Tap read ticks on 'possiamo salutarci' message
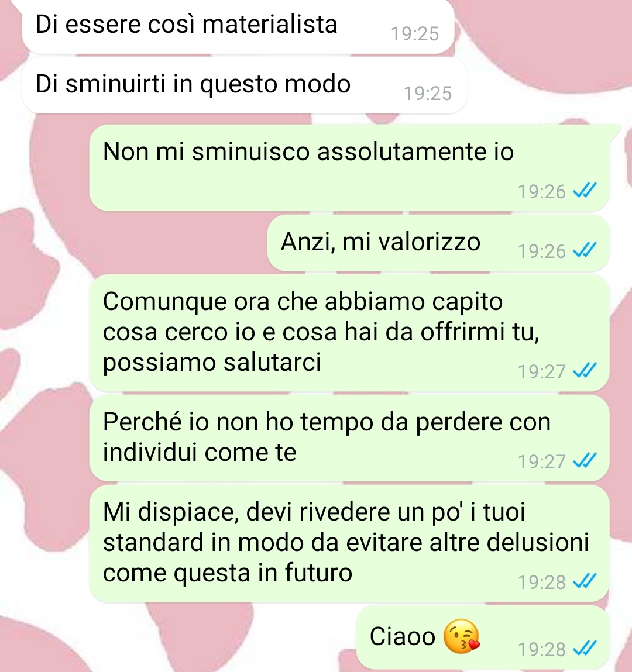This screenshot has width=632, height=672. tap(585, 370)
